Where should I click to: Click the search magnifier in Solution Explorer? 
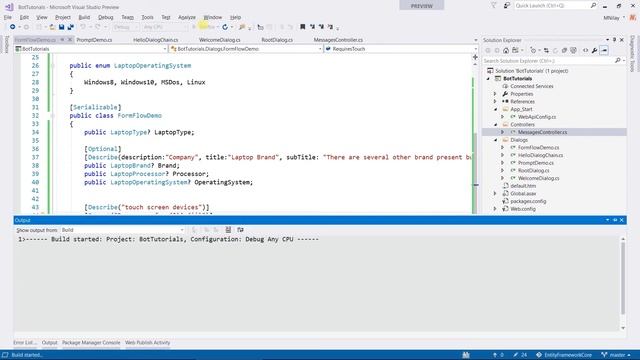coord(618,60)
